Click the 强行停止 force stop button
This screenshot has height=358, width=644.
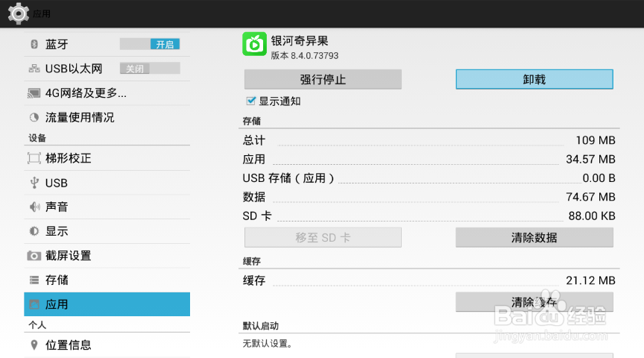point(323,79)
